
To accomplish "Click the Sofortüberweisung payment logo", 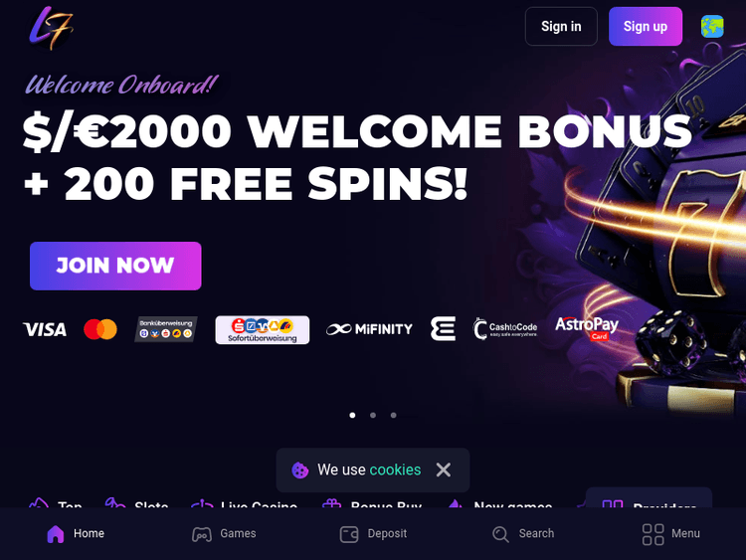I will click(x=263, y=329).
